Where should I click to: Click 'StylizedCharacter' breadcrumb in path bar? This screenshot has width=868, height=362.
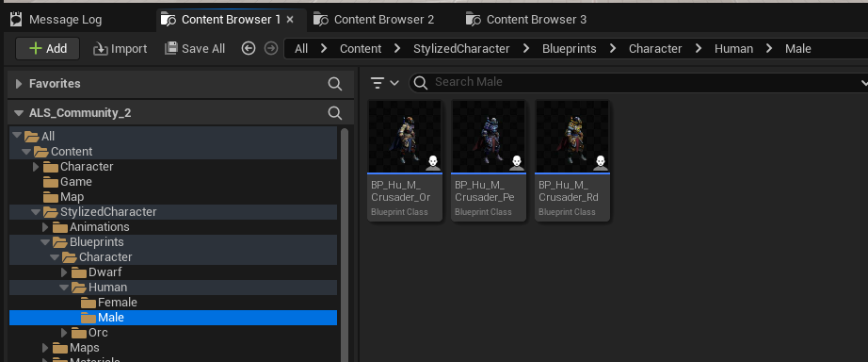pyautogui.click(x=461, y=49)
